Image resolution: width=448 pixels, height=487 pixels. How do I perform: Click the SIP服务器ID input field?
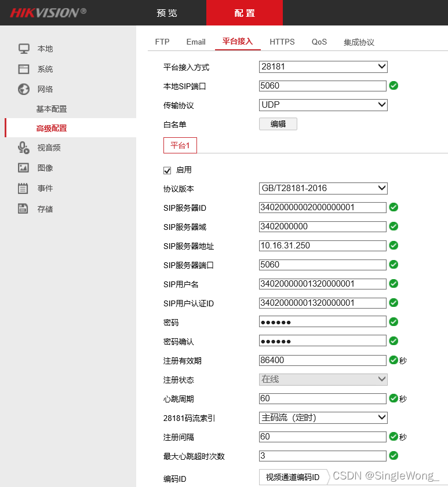pos(322,207)
